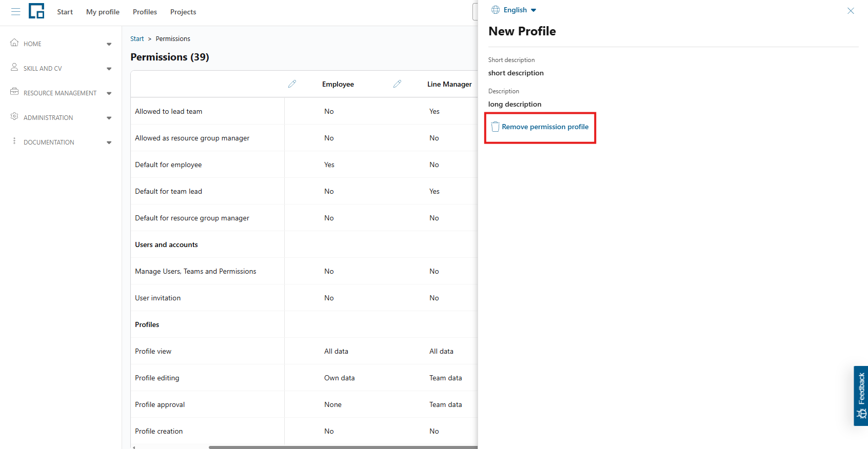Expand the SKILL AND CV section
Viewport: 868px width, 449px height.
click(109, 69)
